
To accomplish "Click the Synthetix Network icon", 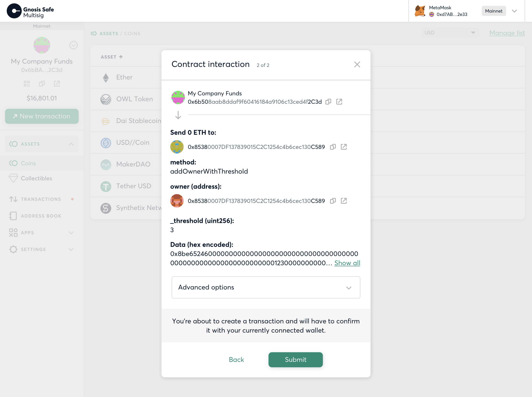I will pyautogui.click(x=106, y=208).
